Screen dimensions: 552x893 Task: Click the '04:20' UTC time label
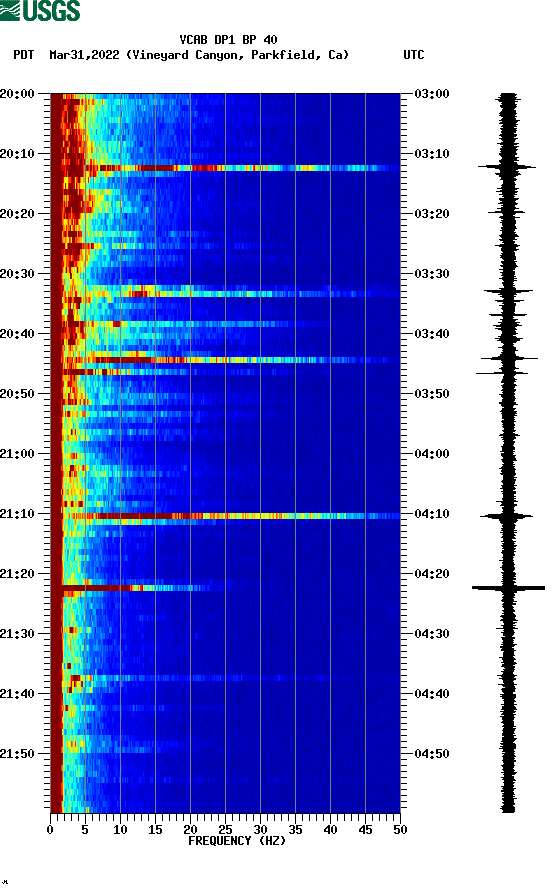(x=432, y=574)
